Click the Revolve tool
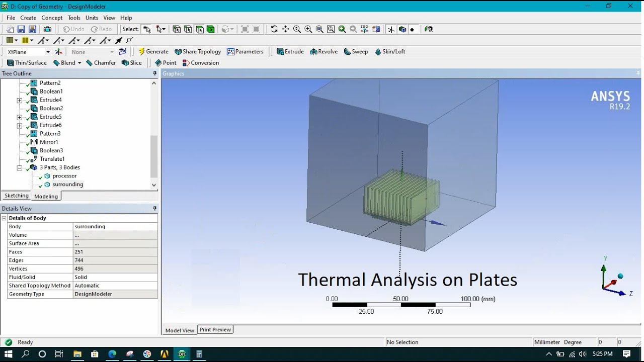The image size is (644, 362). [x=324, y=52]
